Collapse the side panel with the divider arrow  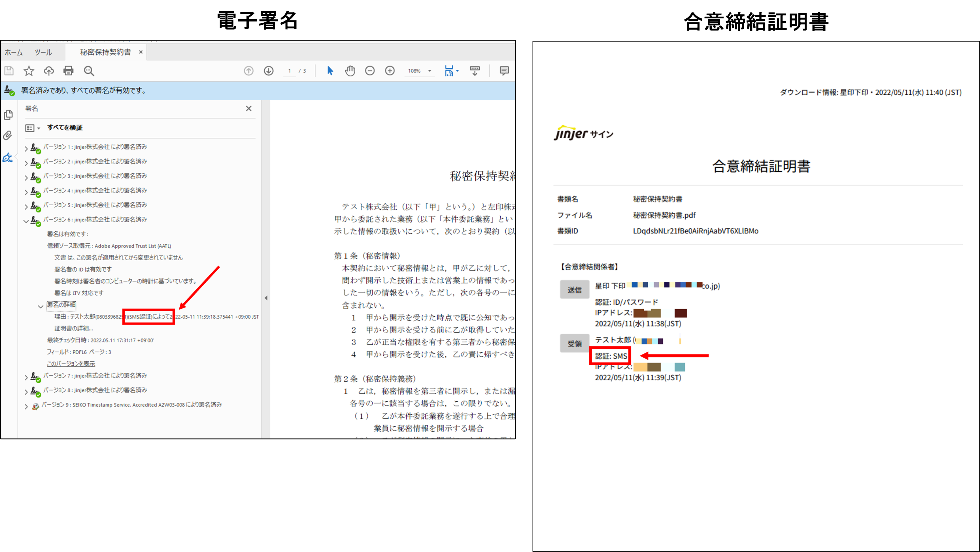click(266, 298)
